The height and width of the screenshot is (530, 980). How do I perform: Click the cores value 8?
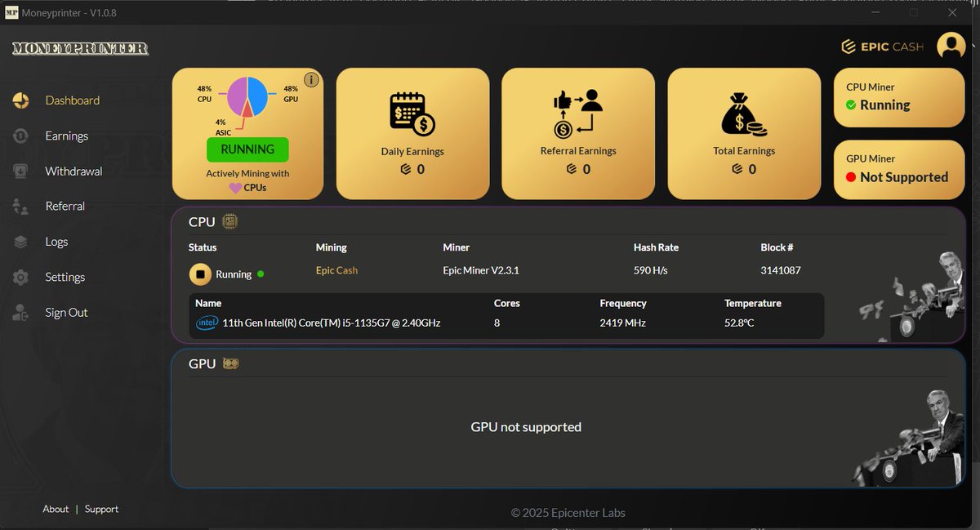click(x=497, y=323)
